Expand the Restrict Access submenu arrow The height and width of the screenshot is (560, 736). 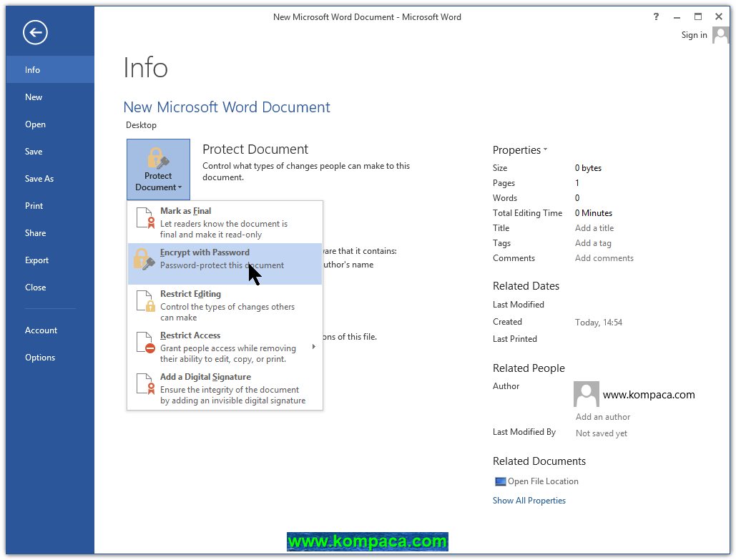[x=313, y=347]
